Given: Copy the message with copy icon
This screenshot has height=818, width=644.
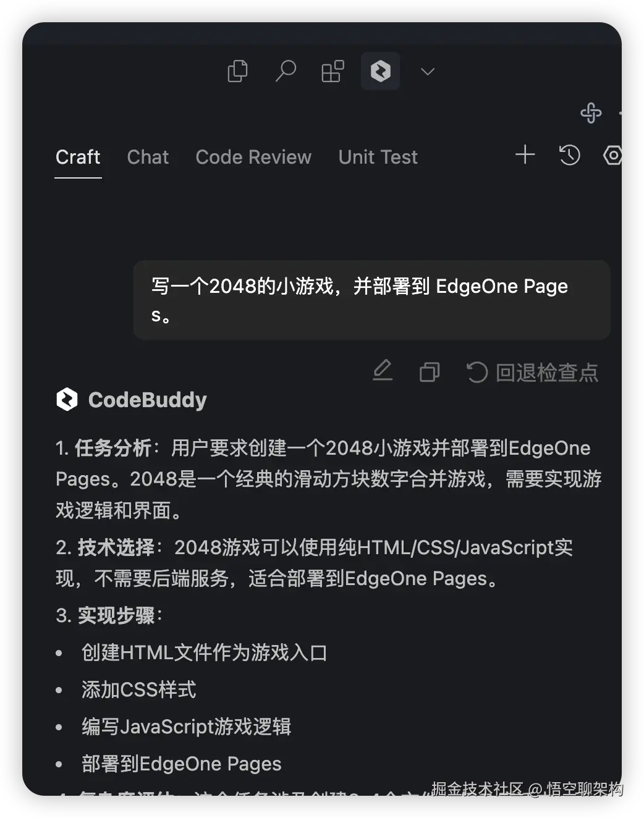Looking at the screenshot, I should 430,371.
